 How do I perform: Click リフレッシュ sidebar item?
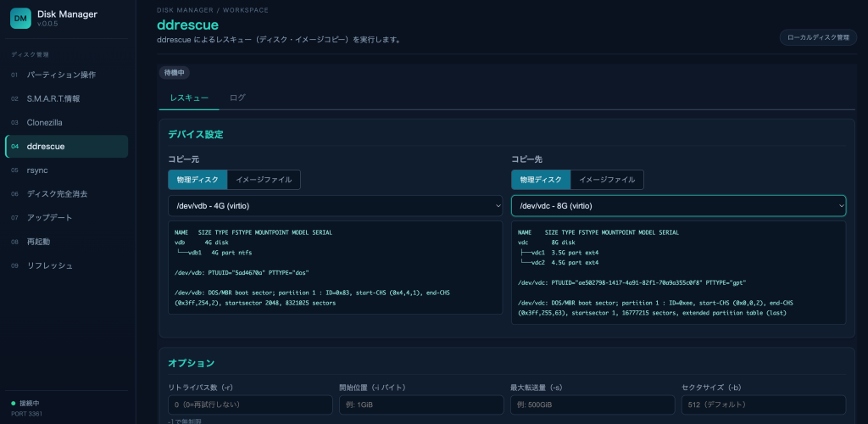click(x=66, y=265)
